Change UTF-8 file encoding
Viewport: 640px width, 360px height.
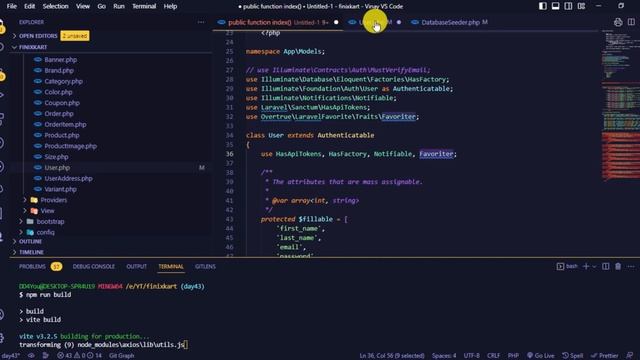point(471,356)
